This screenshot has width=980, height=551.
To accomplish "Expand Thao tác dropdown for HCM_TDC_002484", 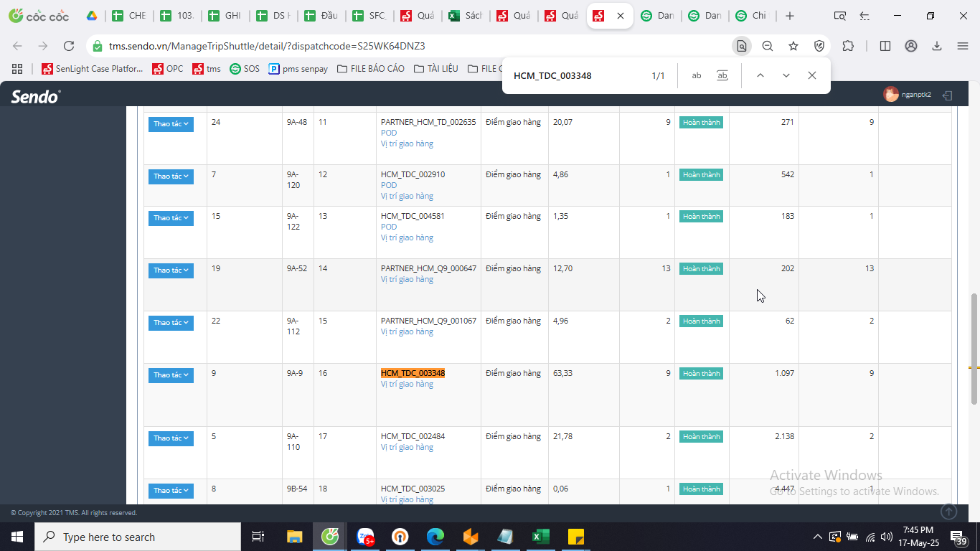I will tap(171, 438).
